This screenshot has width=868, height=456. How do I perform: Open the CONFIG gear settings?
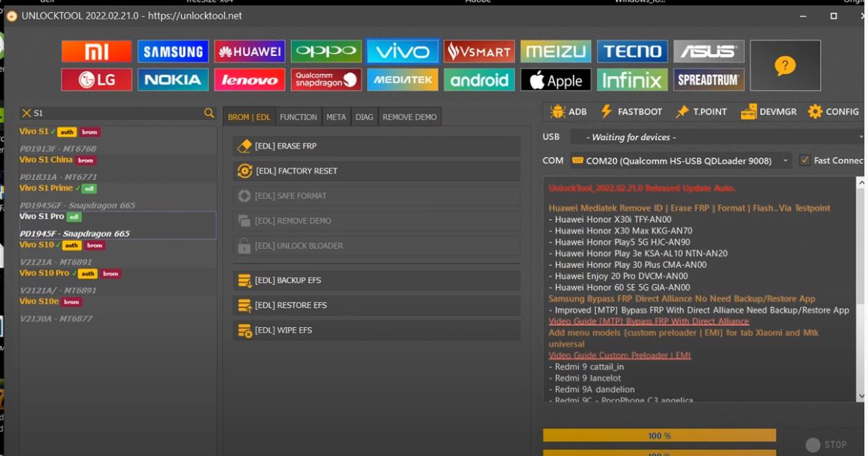(833, 111)
